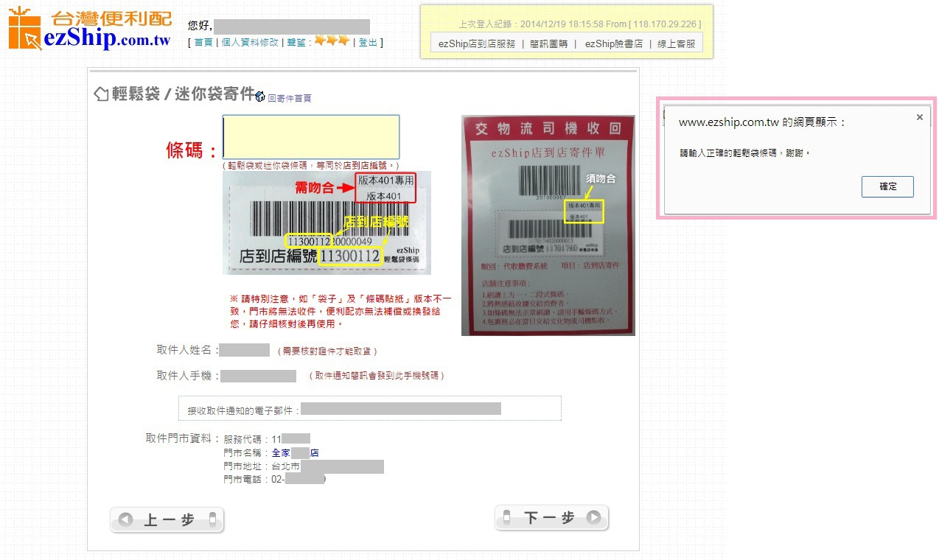Screen dimensions: 939x560
Task: Click the barcode hint text under input
Action: 311,166
